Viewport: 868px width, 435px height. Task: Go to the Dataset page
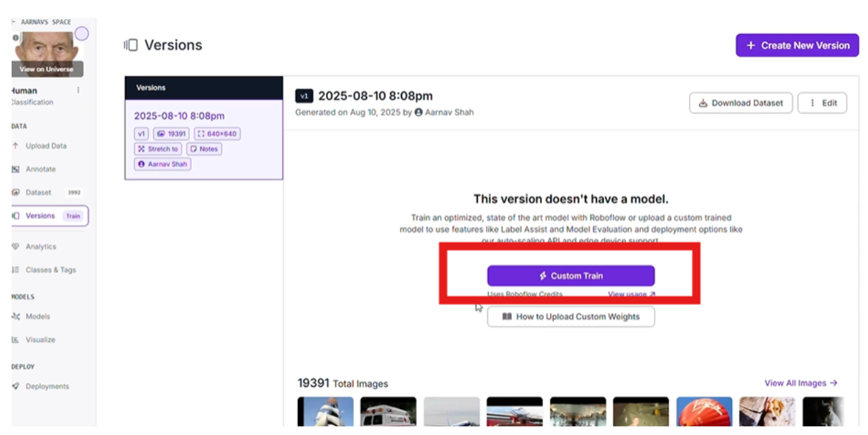(38, 192)
